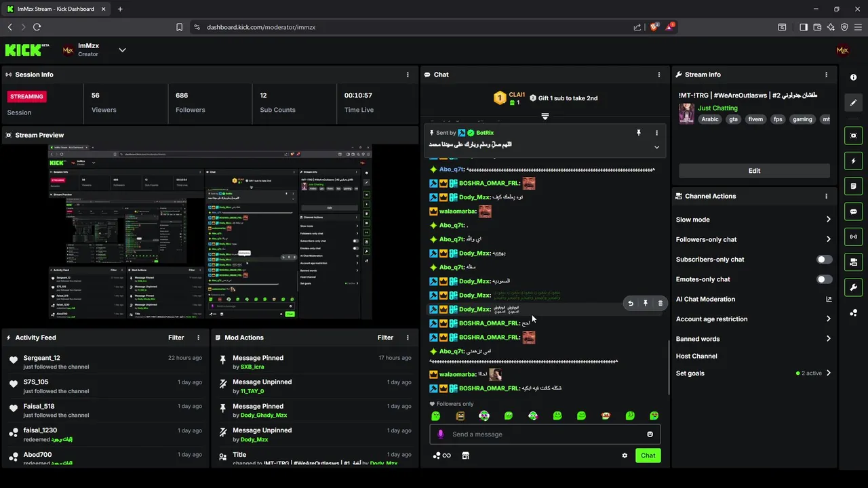Insert the first green emote in quick row
The width and height of the screenshot is (868, 488).
click(x=436, y=415)
